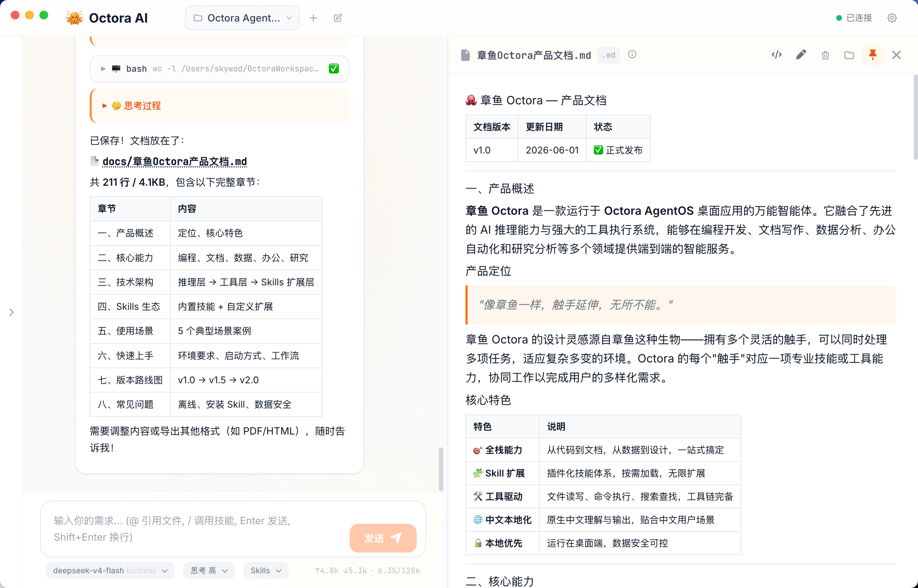Click the document preview scrollbar
The image size is (918, 588).
915,118
